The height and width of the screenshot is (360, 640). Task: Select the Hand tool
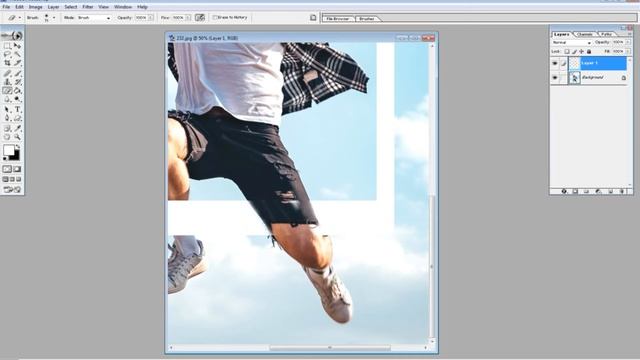click(7, 137)
